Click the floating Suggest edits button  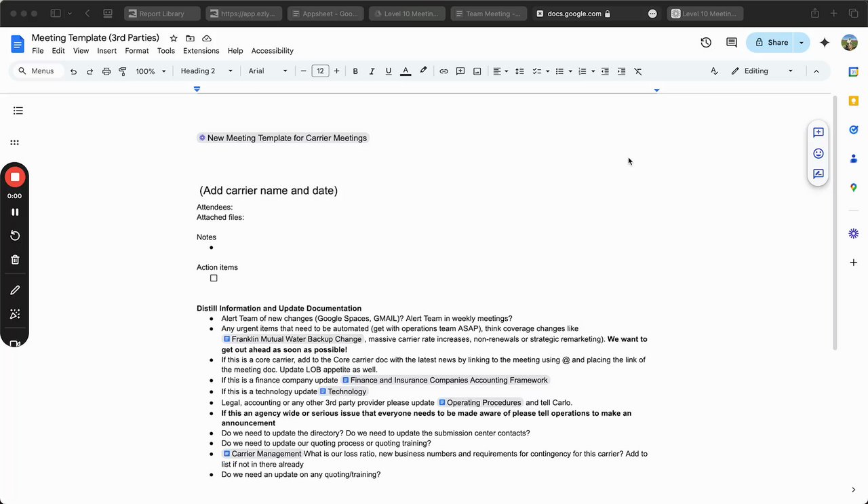818,174
